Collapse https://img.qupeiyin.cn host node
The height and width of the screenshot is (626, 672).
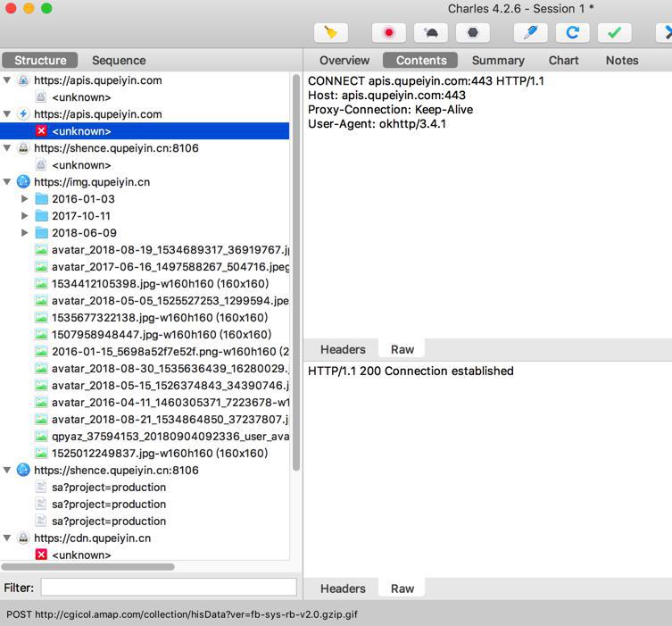[7, 182]
